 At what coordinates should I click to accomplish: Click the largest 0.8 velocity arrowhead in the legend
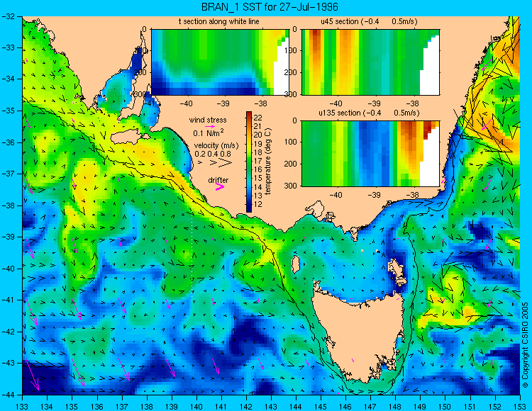pyautogui.click(x=226, y=162)
